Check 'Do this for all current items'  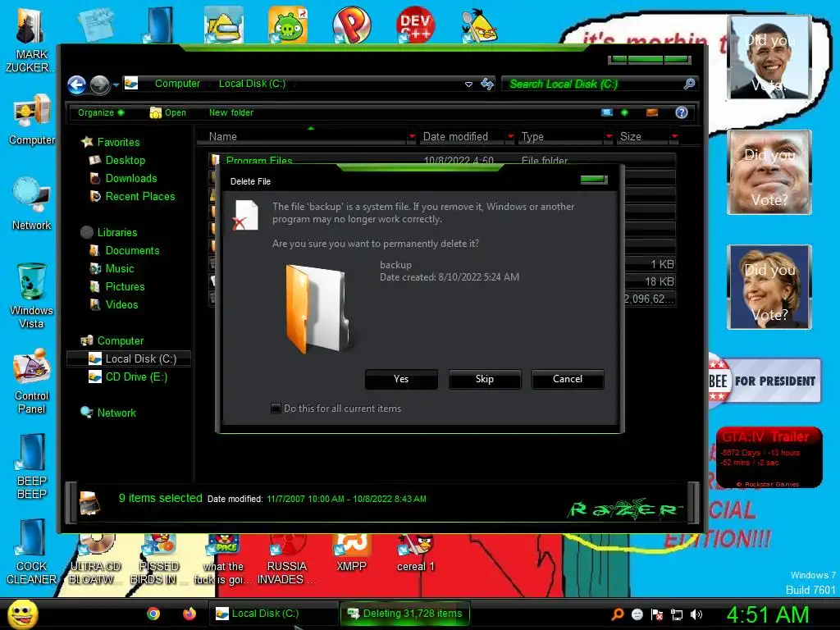276,409
